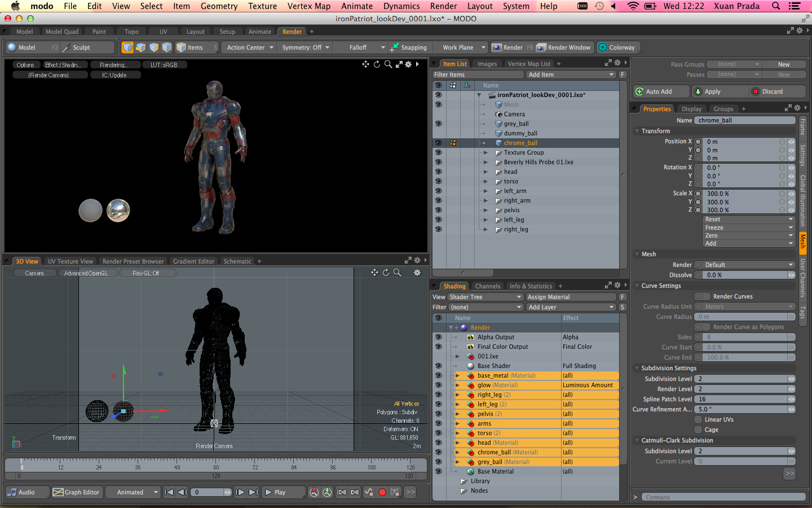Jump to last frame

pos(254,492)
